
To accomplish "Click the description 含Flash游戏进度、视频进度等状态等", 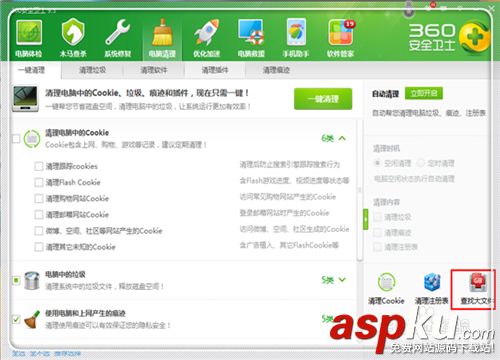I will click(x=294, y=181).
